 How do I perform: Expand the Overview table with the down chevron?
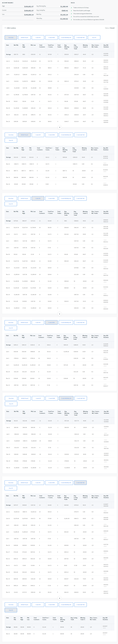tap(59, 127)
